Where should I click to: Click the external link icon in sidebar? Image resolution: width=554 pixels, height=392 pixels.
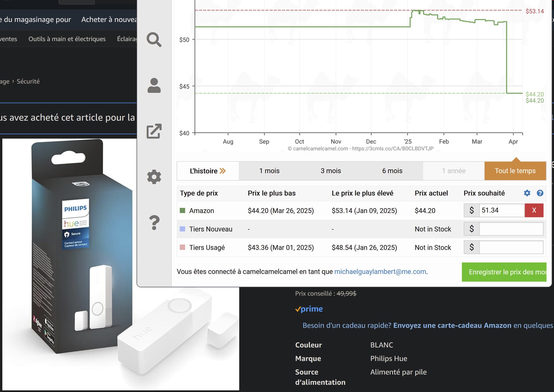[154, 131]
